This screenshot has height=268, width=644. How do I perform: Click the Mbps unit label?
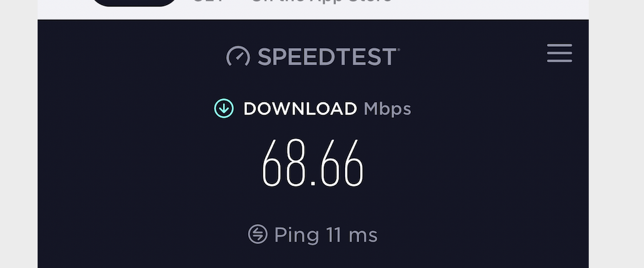(x=387, y=110)
